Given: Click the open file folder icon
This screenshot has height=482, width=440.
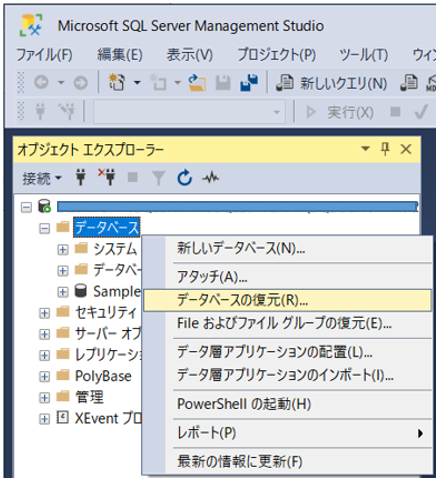Looking at the screenshot, I should [x=197, y=83].
